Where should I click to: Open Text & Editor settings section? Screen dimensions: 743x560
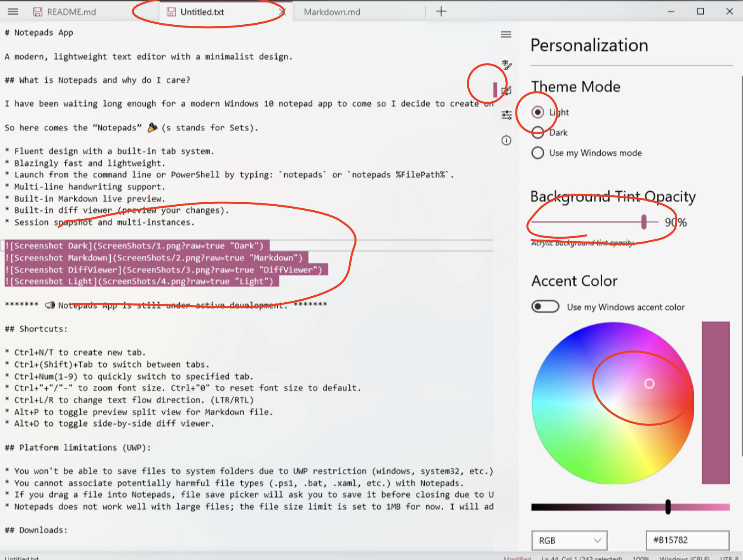(x=507, y=65)
